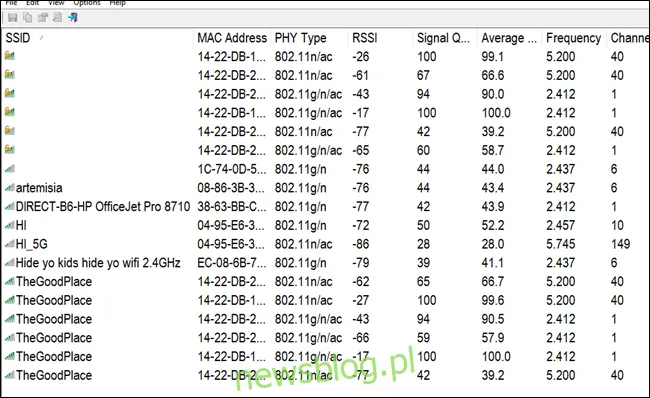Click the RSSI value -86
Screen dimensions: 650x398
coord(361,244)
